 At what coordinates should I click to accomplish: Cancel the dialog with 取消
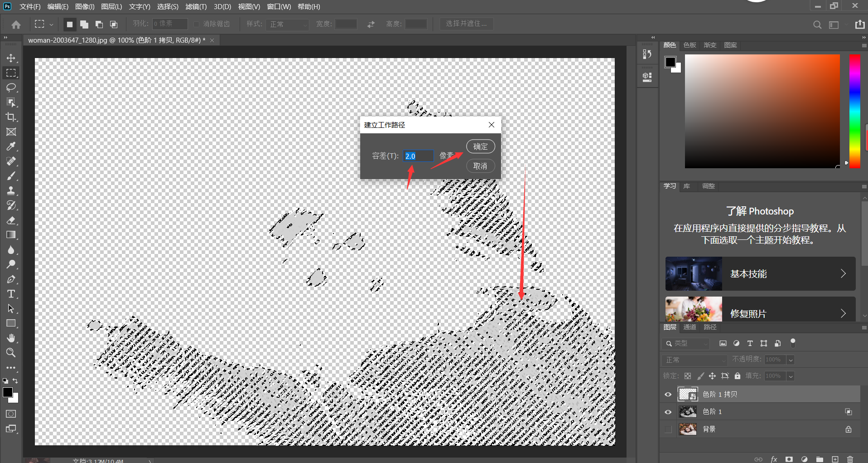(481, 166)
